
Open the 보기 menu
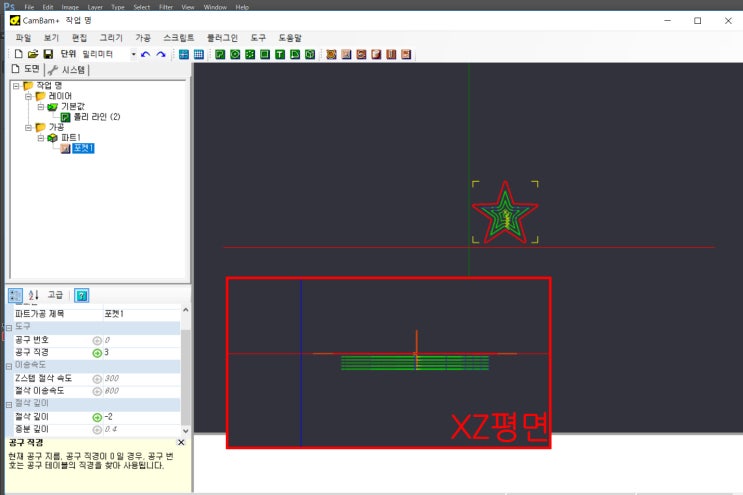(x=51, y=38)
